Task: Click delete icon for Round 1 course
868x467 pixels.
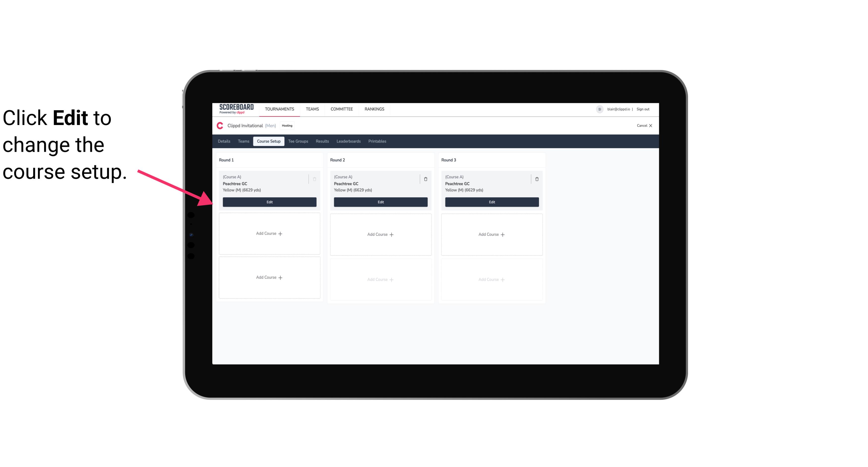Action: [x=314, y=178]
